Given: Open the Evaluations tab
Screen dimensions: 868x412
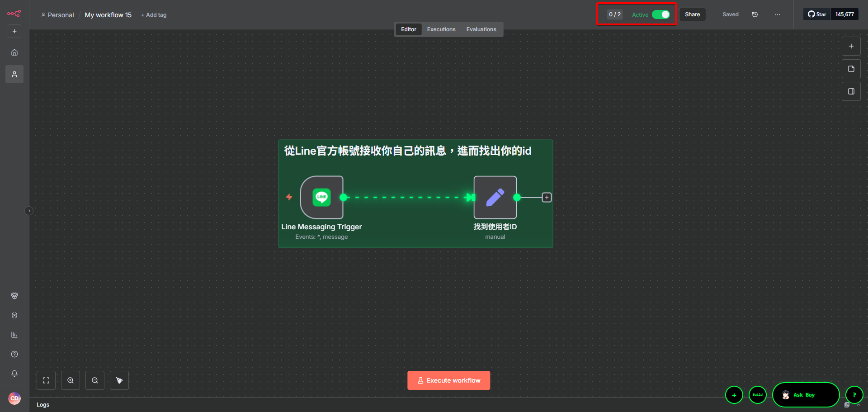Looking at the screenshot, I should point(481,29).
